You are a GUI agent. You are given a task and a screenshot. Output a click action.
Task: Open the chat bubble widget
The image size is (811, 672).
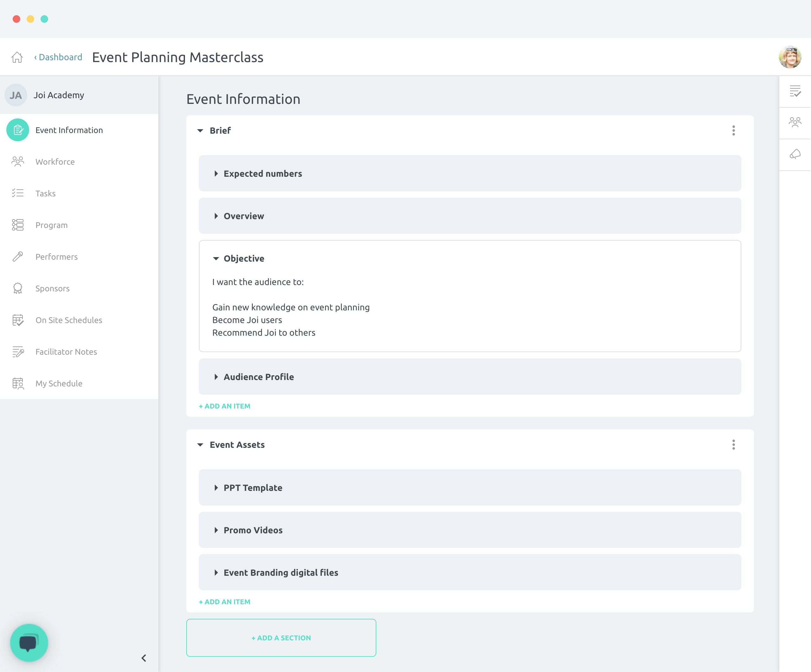tap(29, 643)
